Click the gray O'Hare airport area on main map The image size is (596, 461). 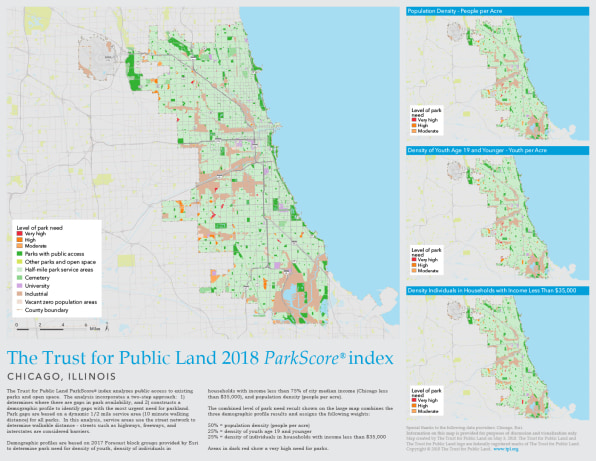point(96,58)
